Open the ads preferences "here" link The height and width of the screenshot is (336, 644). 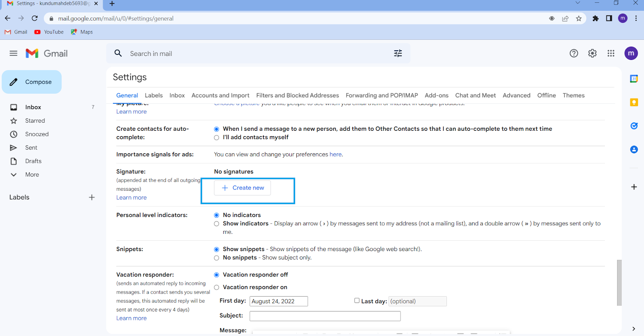click(336, 155)
